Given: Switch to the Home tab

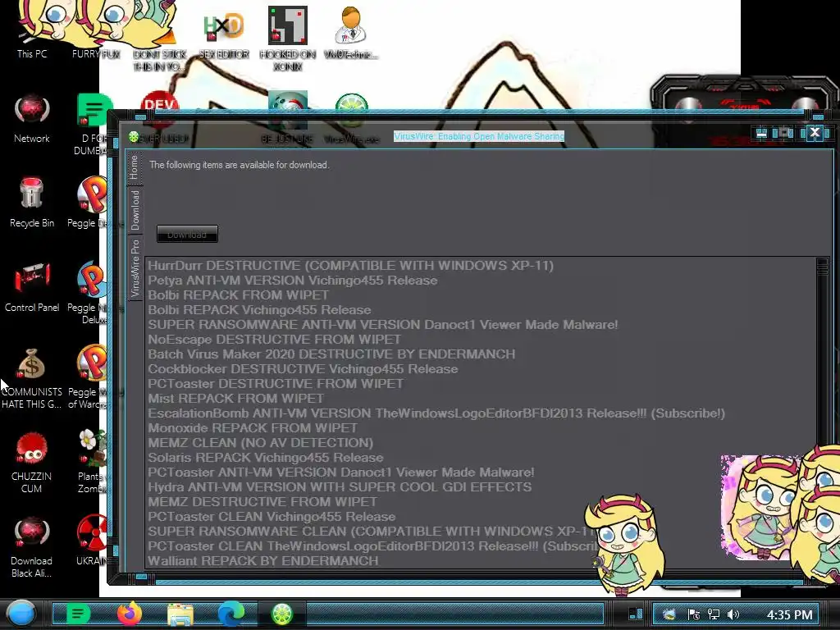Looking at the screenshot, I should [x=134, y=167].
